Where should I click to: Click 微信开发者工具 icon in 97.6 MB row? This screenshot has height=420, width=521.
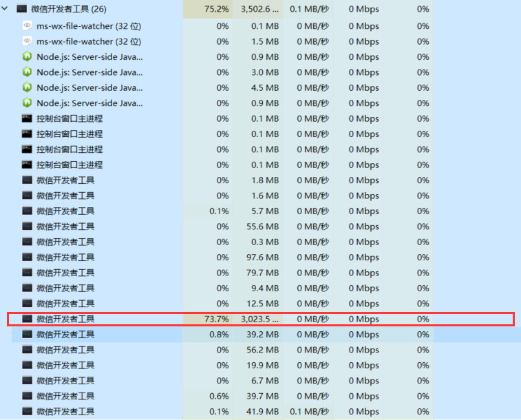pos(27,258)
